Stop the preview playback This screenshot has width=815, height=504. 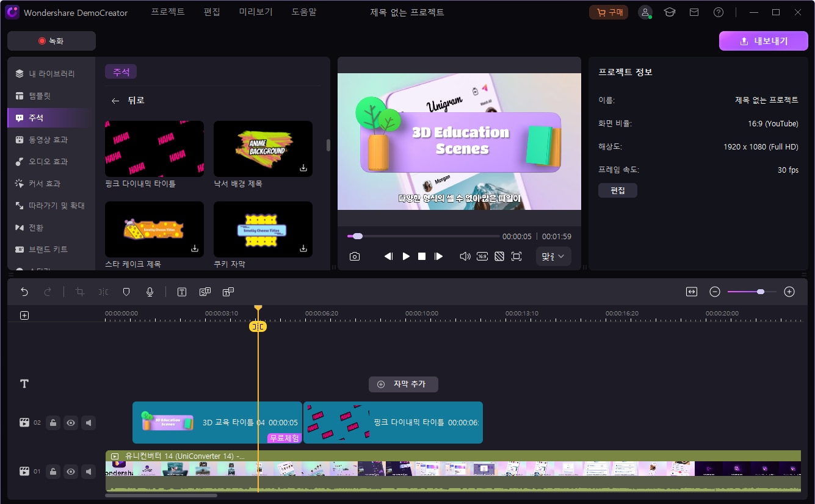click(422, 257)
